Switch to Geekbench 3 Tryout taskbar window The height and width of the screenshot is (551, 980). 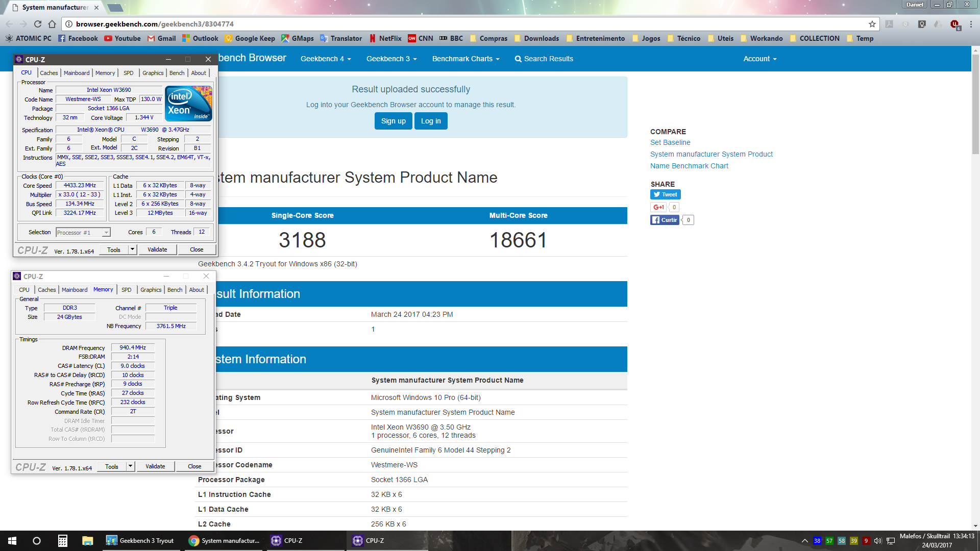[140, 541]
